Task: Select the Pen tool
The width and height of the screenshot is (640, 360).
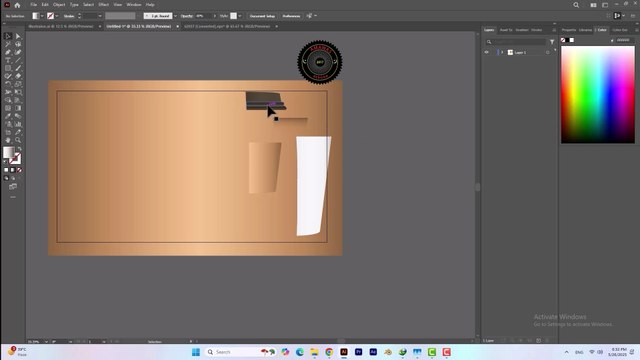Action: (8, 52)
